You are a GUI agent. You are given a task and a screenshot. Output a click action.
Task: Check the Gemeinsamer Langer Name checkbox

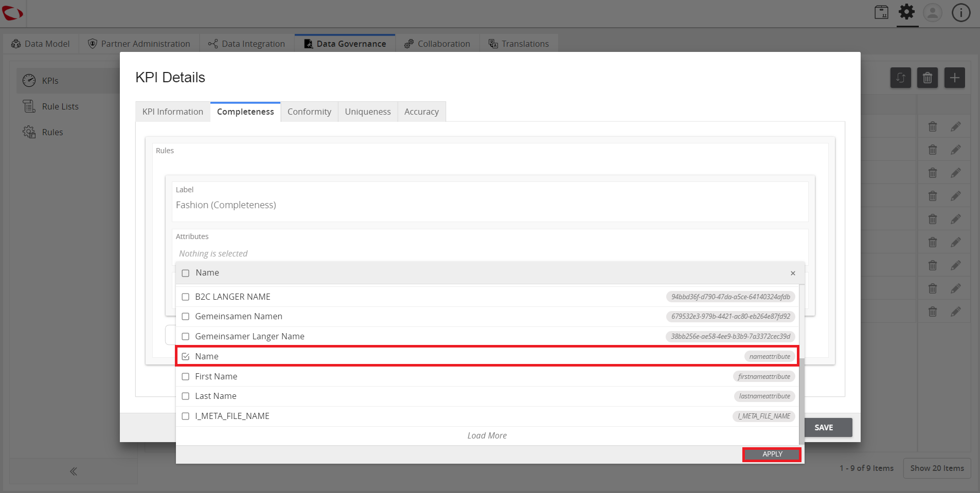coord(186,336)
